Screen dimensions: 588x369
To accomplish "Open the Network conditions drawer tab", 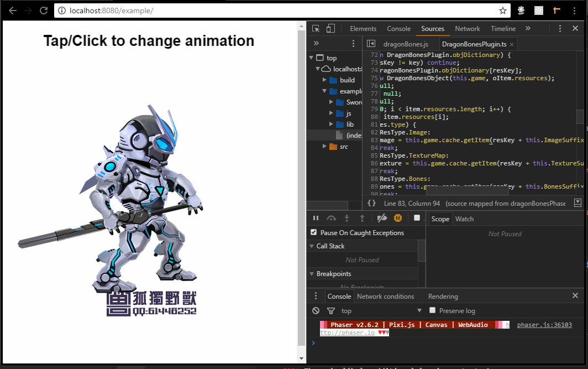I will [x=386, y=296].
